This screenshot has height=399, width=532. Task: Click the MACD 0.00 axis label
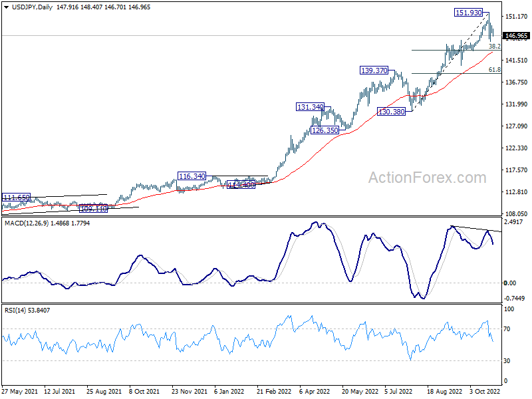click(x=510, y=283)
